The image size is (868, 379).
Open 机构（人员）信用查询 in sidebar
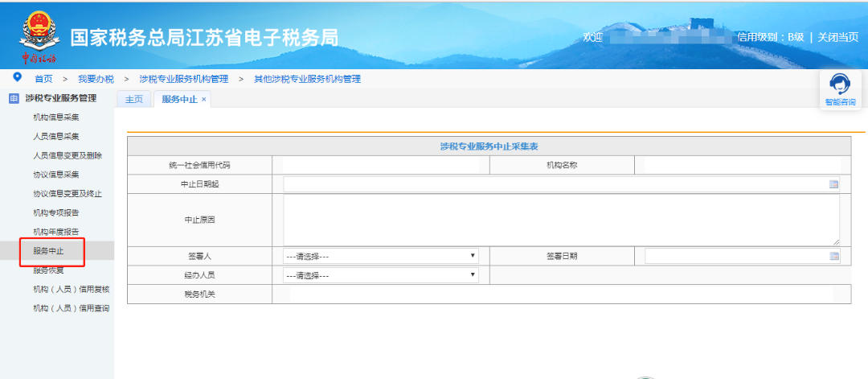point(72,308)
